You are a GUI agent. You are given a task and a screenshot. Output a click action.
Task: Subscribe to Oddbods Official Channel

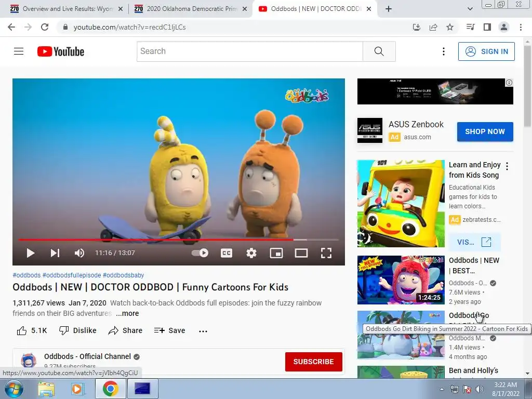(313, 362)
